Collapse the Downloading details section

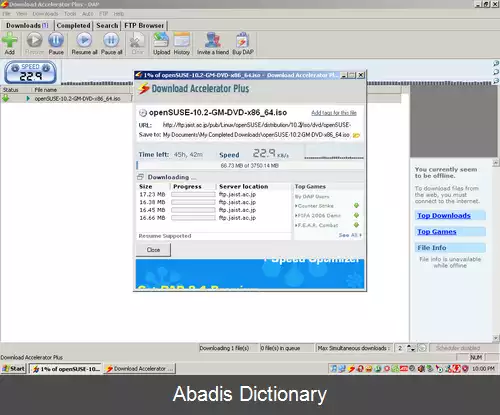coord(140,177)
